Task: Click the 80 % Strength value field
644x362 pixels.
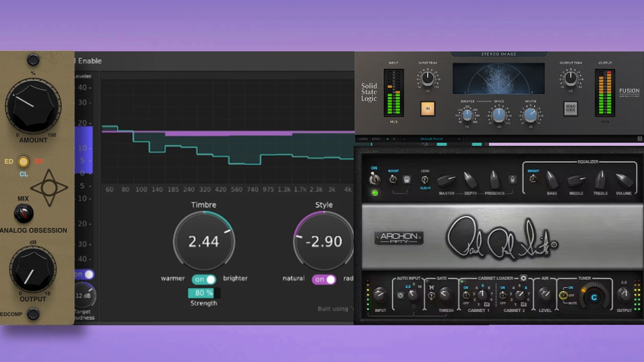Action: click(x=204, y=293)
